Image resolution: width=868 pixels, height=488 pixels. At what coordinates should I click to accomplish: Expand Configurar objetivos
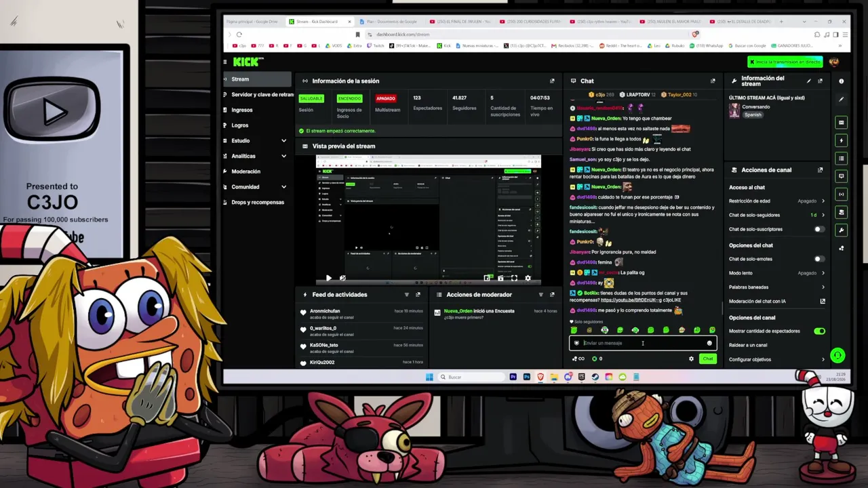click(776, 359)
